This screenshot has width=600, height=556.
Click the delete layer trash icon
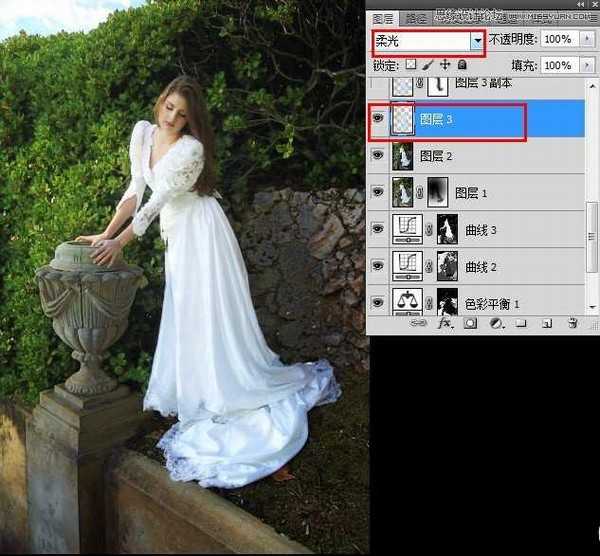click(573, 324)
